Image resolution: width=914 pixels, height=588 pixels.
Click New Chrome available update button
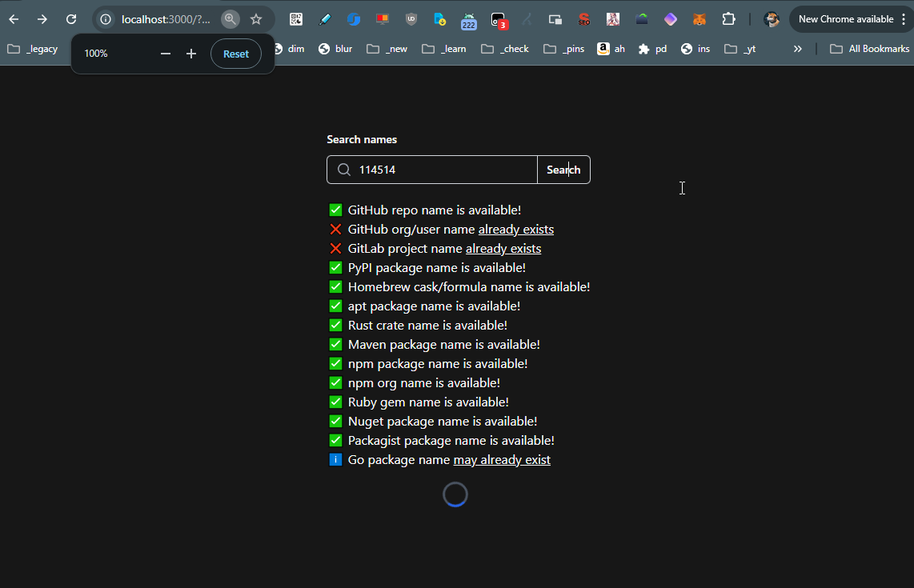coord(845,19)
